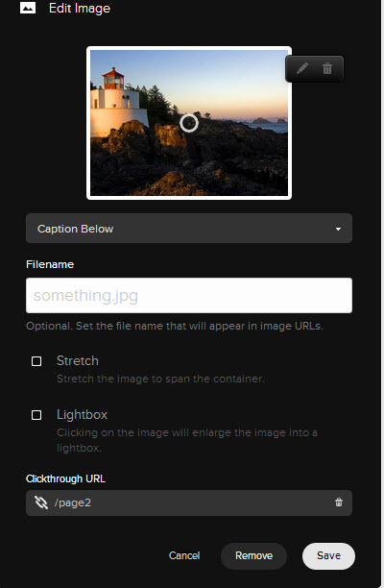Click the Clickthrough URL label
Image resolution: width=384 pixels, height=588 pixels.
tap(65, 478)
